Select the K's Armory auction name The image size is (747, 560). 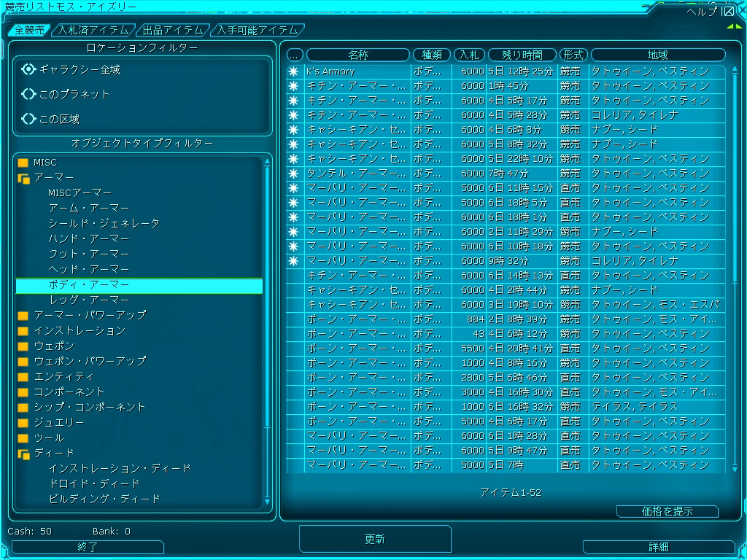point(330,71)
